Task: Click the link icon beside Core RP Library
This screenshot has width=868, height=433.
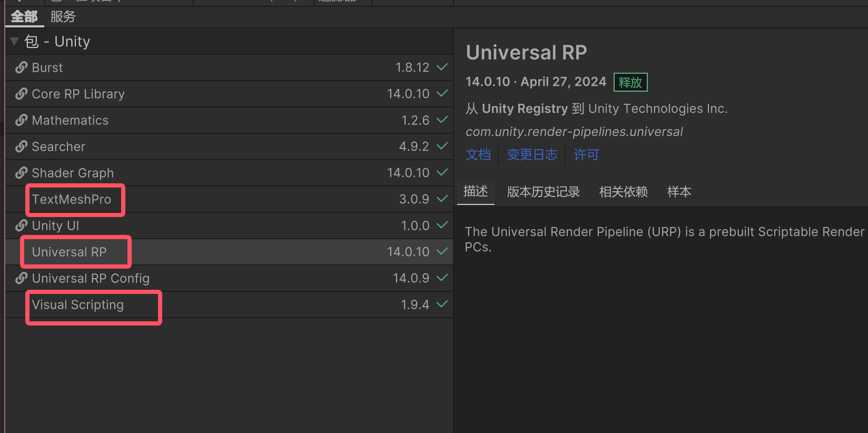Action: pos(22,94)
